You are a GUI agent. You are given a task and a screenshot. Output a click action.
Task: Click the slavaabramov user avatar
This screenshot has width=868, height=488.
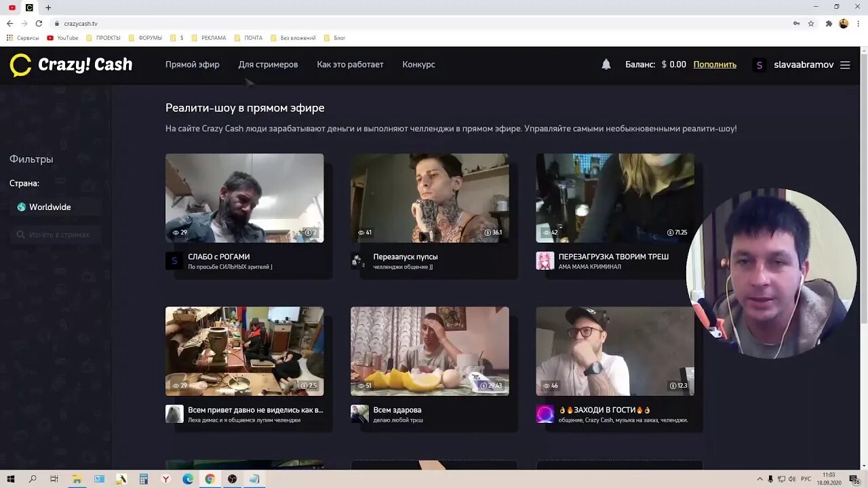[x=759, y=65]
